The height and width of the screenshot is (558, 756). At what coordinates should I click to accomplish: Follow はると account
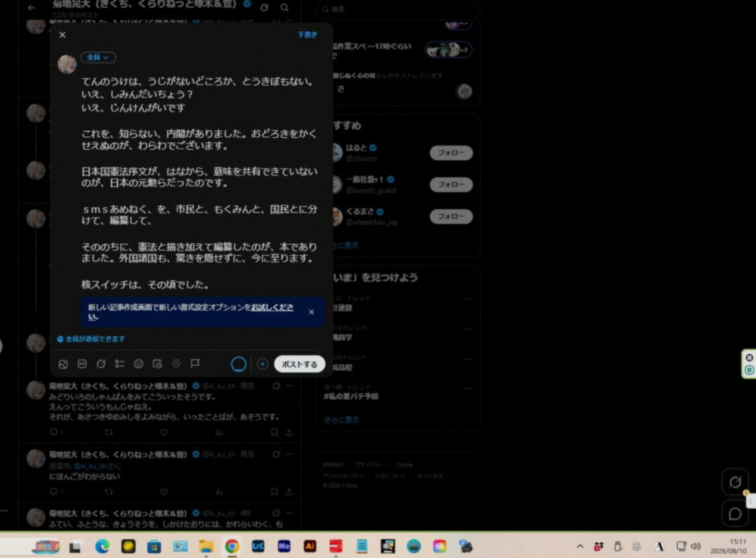point(451,153)
